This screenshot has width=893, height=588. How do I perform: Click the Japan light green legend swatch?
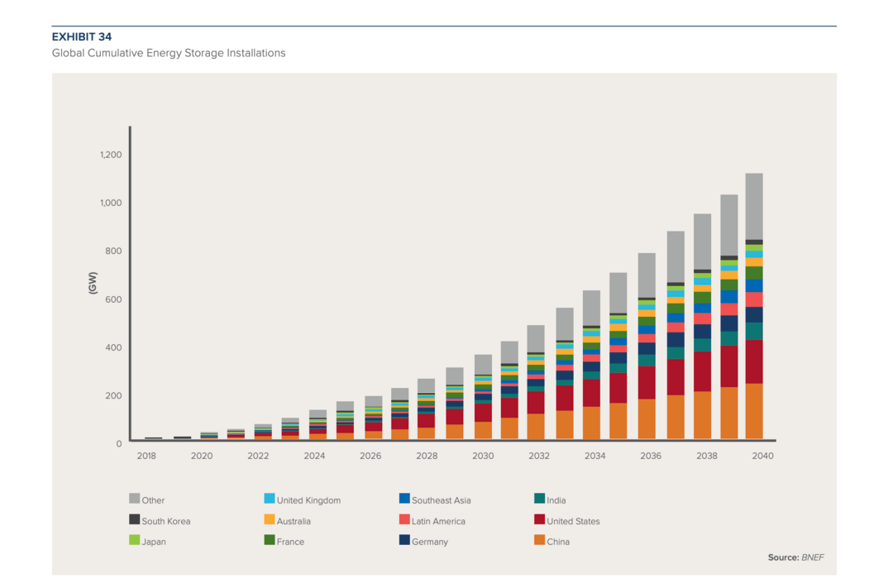coord(135,539)
